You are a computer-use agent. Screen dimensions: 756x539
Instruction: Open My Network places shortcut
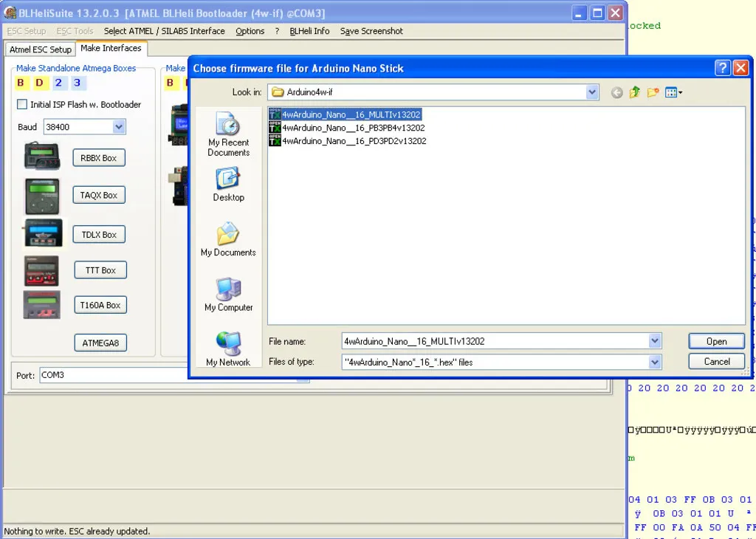coord(228,349)
